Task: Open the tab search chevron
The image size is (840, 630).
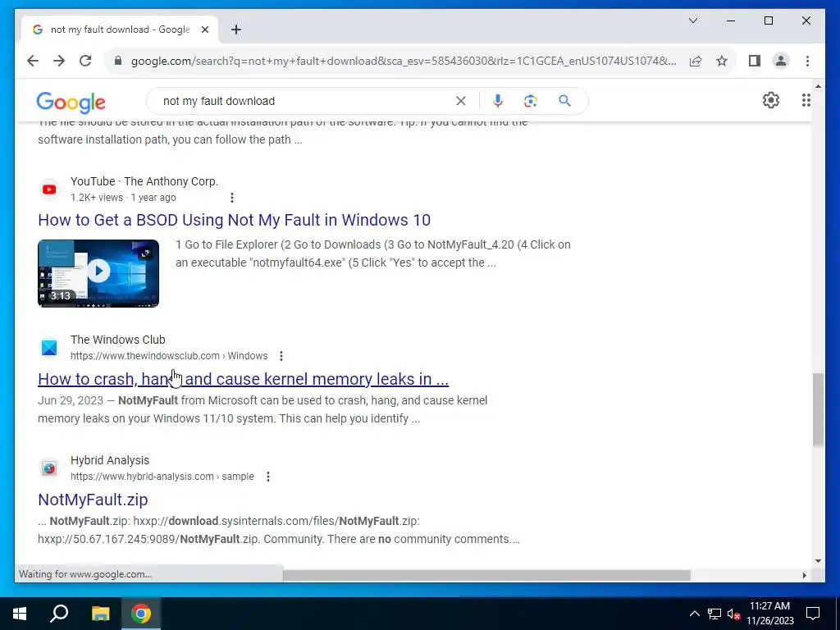Action: tap(692, 21)
